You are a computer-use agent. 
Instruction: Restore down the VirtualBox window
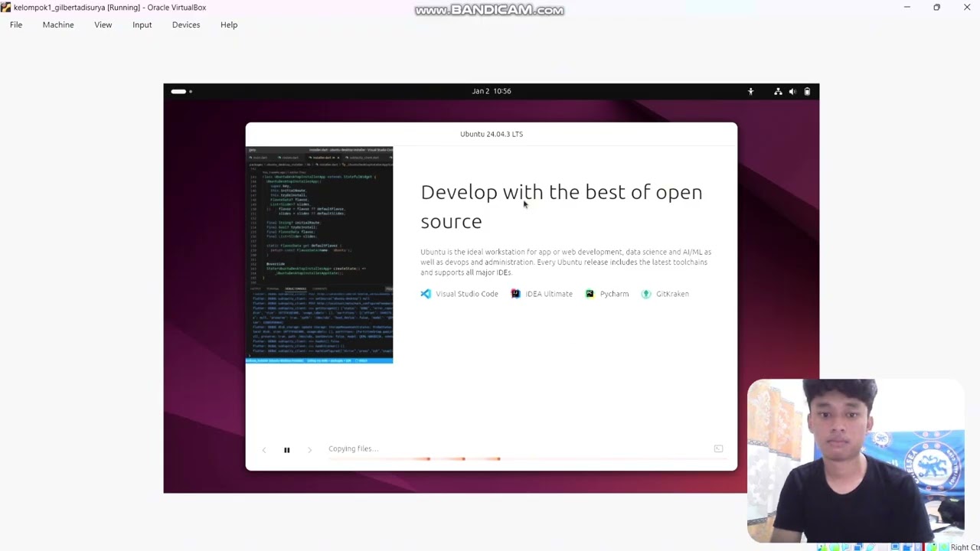click(936, 8)
